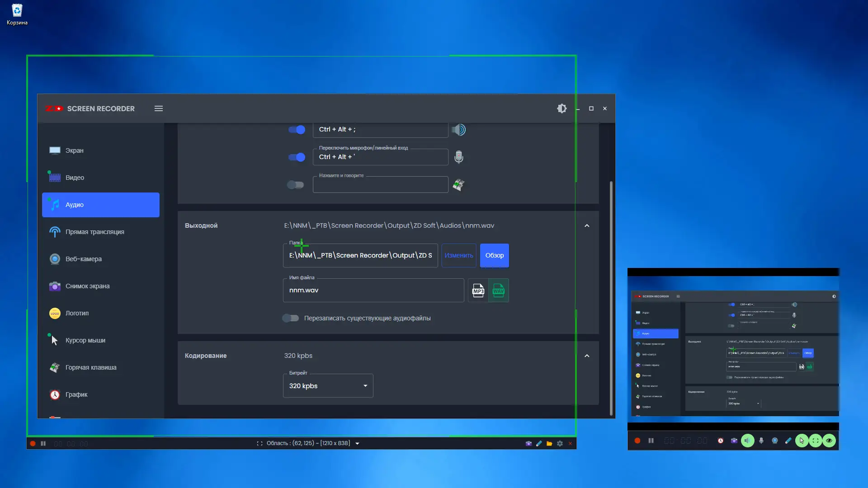Click the alarm clock schedule icon on floating toolbar

coord(721,441)
